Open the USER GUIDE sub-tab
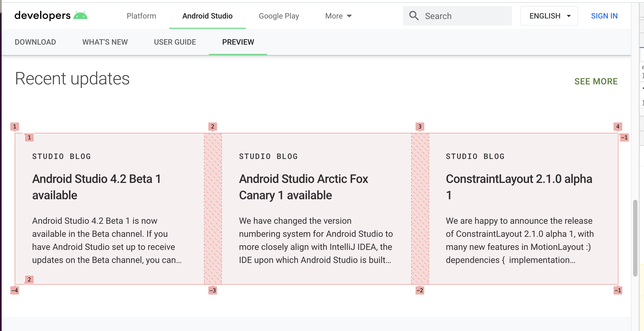The height and width of the screenshot is (331, 644). click(175, 42)
